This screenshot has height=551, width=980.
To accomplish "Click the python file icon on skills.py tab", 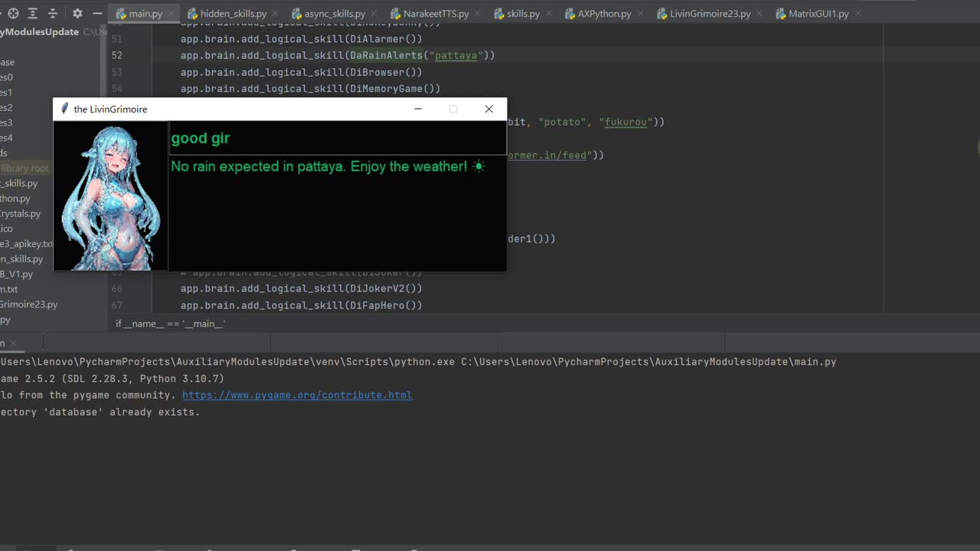I will [499, 14].
